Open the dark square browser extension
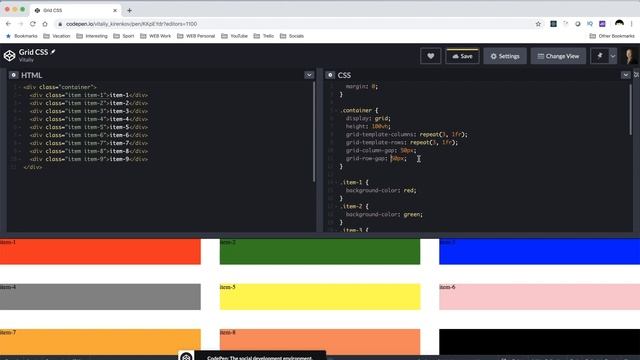Image resolution: width=640 pixels, height=360 pixels. click(x=553, y=24)
